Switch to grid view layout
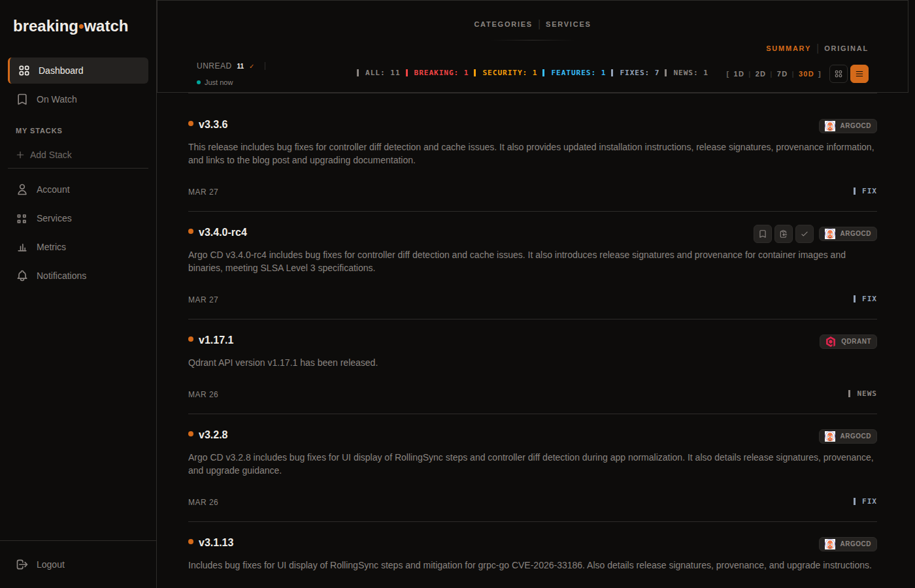Viewport: 915px width, 588px height. click(839, 74)
